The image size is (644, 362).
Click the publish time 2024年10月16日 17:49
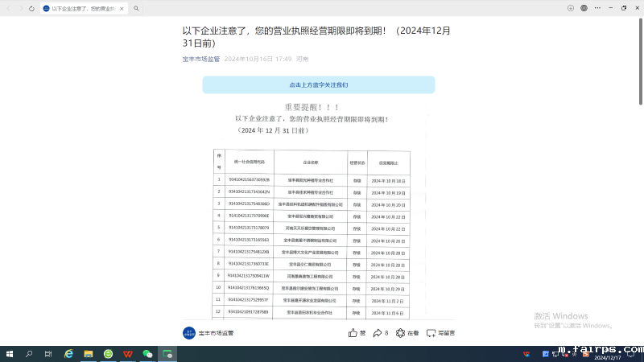point(258,59)
